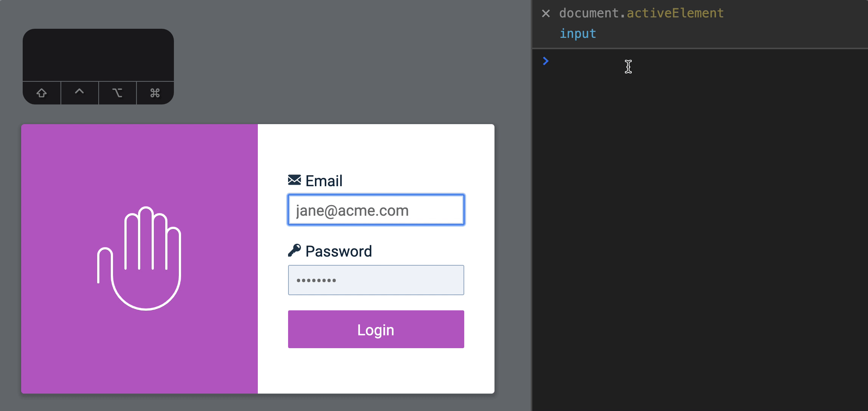Click the shift key modifier icon
Image resolution: width=868 pixels, height=411 pixels.
[42, 93]
